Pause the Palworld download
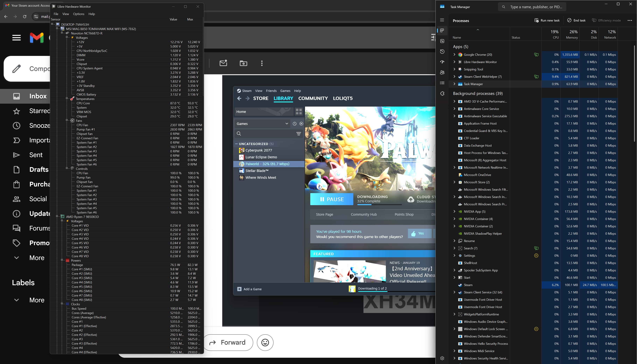 pos(332,199)
